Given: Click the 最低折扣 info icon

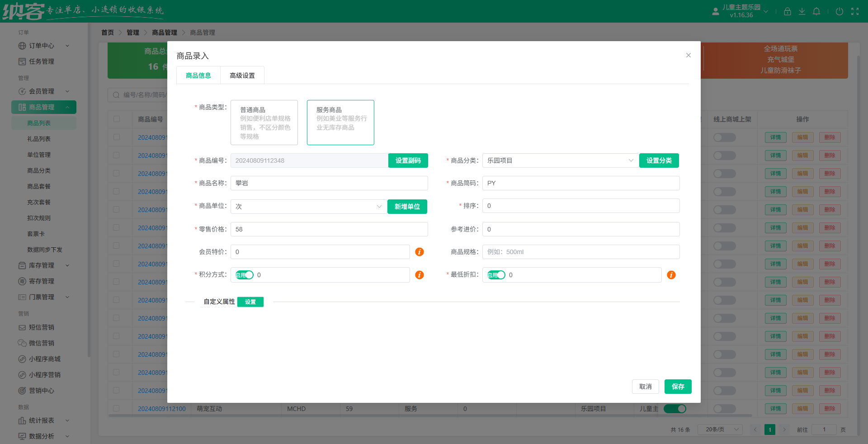Looking at the screenshot, I should 671,275.
